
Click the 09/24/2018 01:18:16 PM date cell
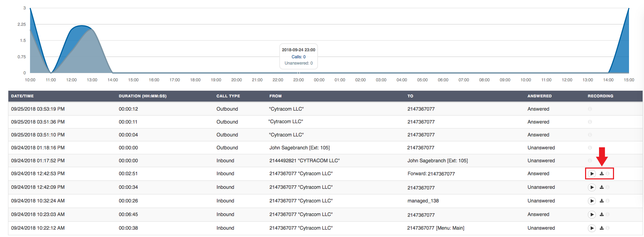38,148
